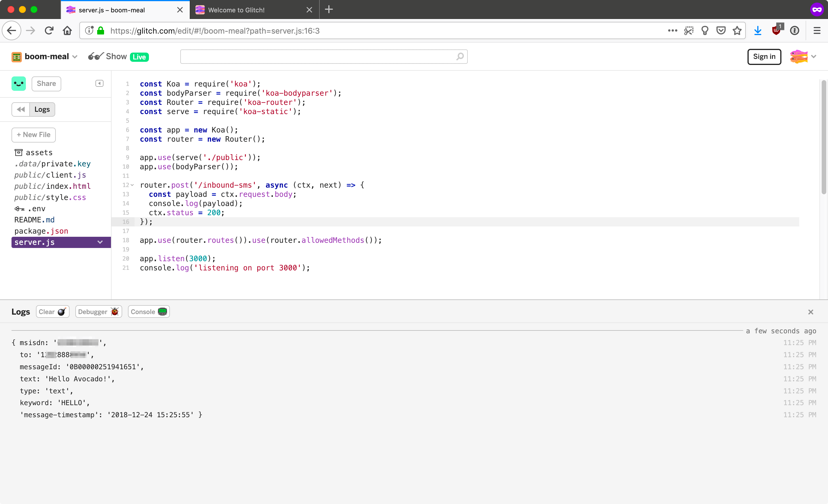
Task: Click the rewind icon next to Logs
Action: point(21,109)
